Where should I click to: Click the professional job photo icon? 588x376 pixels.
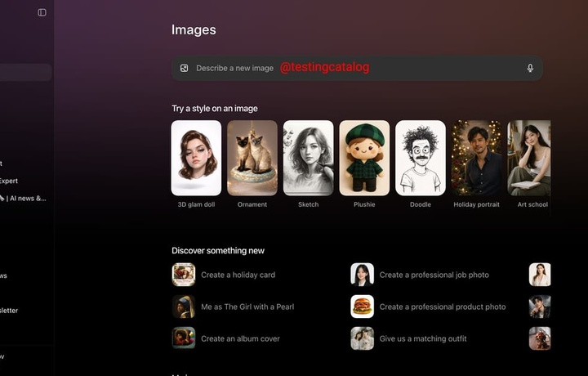(x=362, y=275)
